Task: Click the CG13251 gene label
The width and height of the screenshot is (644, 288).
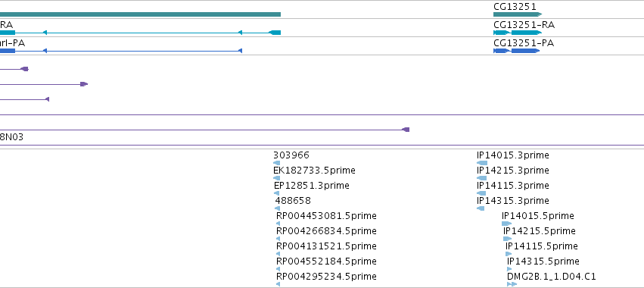Action: (x=515, y=7)
